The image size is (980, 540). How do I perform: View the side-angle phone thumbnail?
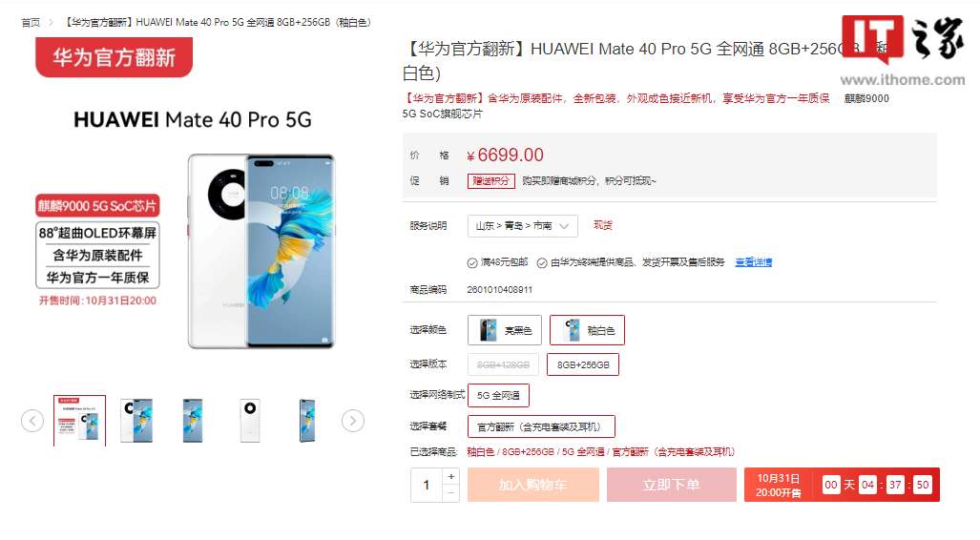tap(307, 421)
